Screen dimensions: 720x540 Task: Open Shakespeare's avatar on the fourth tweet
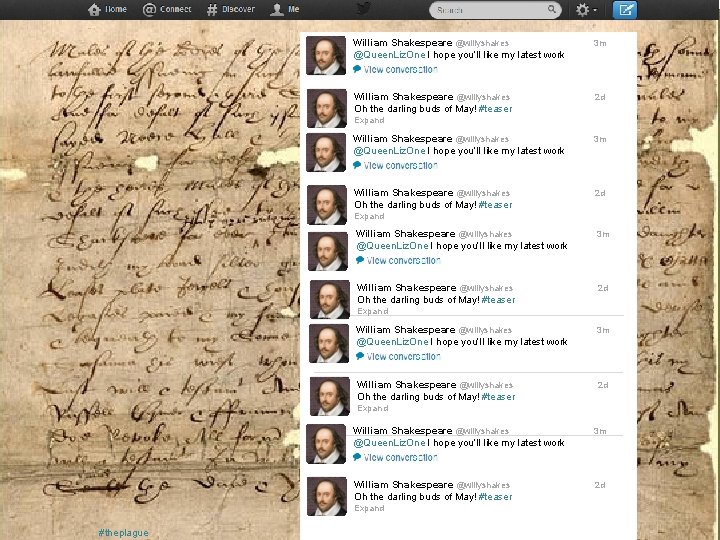327,205
